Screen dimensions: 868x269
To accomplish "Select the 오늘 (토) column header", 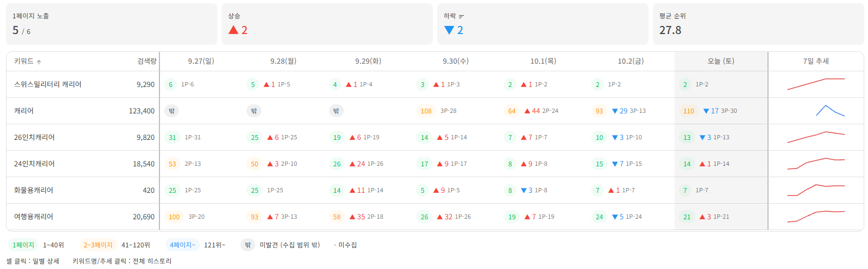I will pyautogui.click(x=721, y=61).
